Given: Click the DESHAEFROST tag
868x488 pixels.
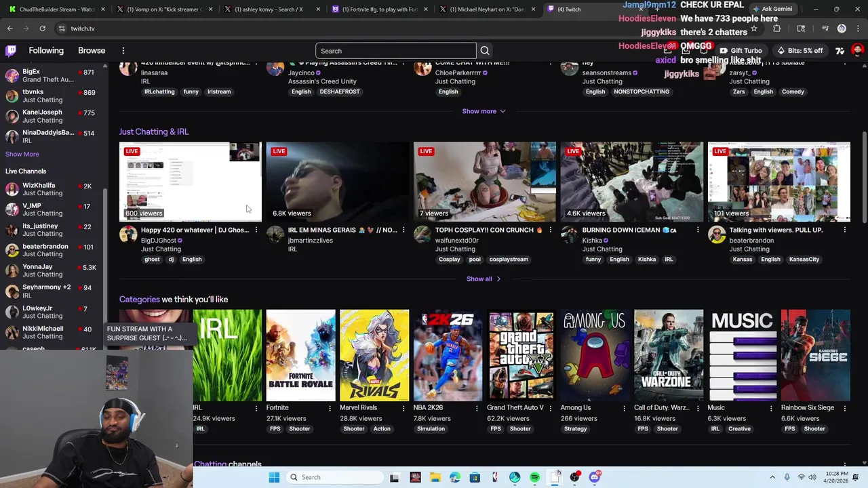Looking at the screenshot, I should point(340,91).
